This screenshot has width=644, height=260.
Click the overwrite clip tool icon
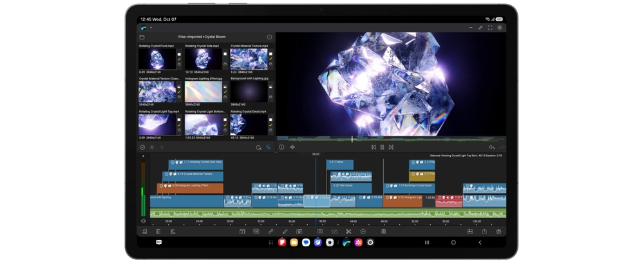[x=256, y=232]
